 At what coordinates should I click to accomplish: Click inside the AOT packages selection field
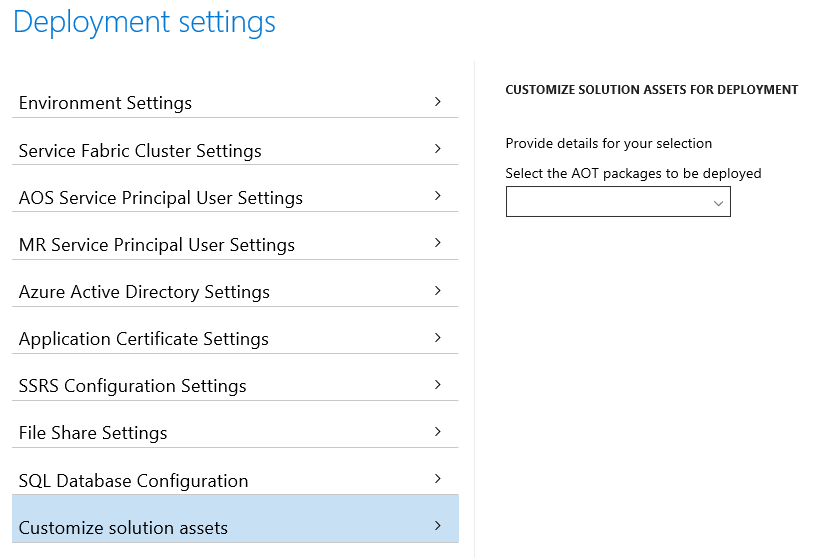pos(618,202)
